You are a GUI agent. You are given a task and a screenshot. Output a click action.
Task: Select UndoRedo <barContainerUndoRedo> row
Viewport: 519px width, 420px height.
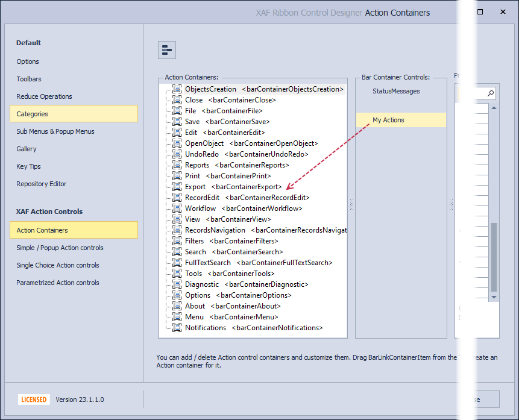(247, 154)
